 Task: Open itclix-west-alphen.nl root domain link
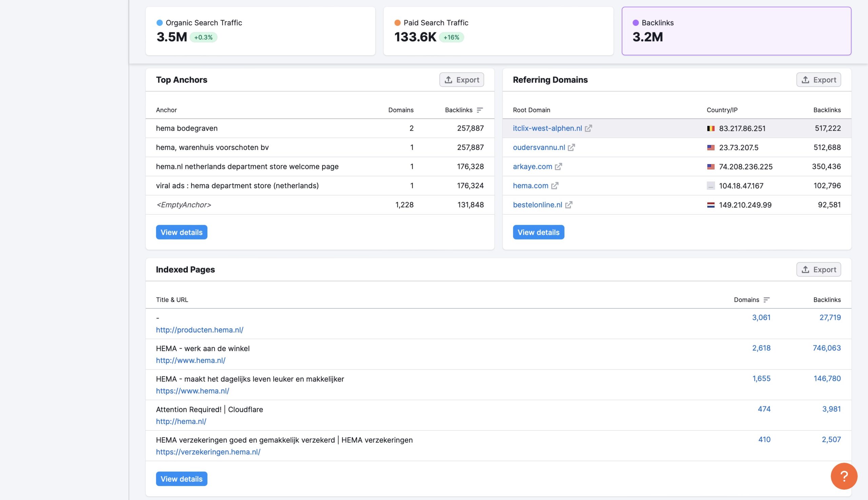(x=548, y=128)
